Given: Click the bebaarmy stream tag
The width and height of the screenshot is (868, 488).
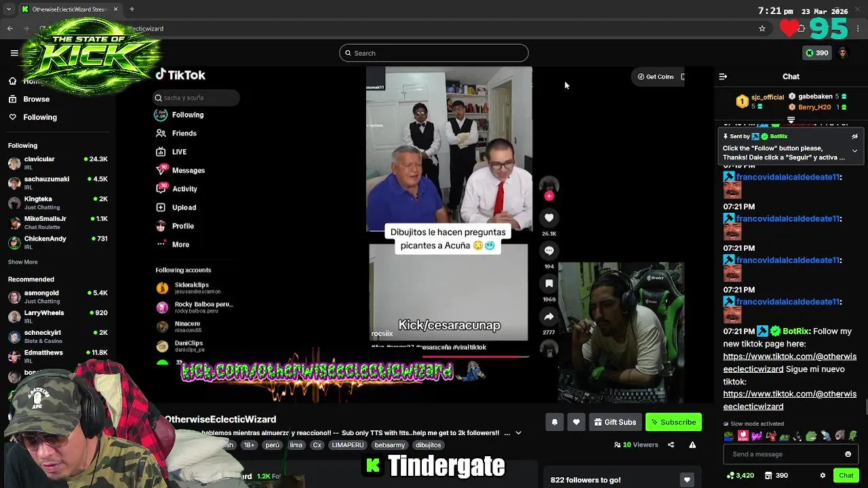Looking at the screenshot, I should 389,445.
